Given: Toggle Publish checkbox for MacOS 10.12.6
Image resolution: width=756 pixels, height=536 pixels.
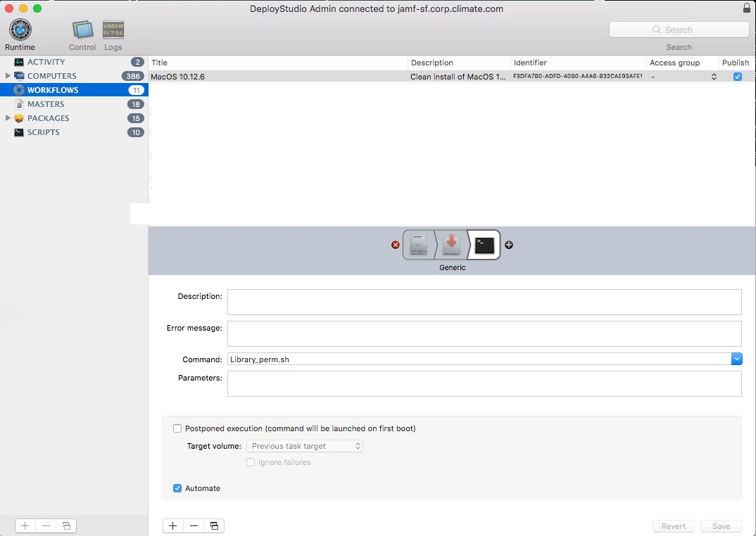Looking at the screenshot, I should pyautogui.click(x=737, y=77).
